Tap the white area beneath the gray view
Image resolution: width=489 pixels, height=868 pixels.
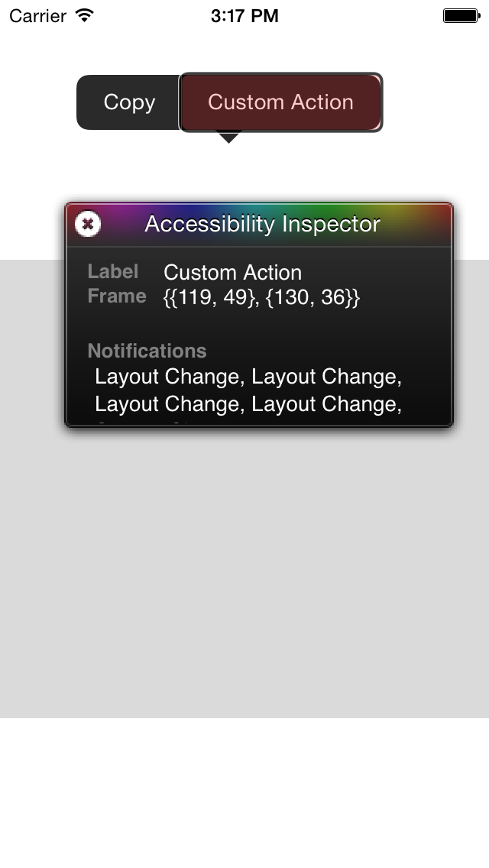click(244, 792)
